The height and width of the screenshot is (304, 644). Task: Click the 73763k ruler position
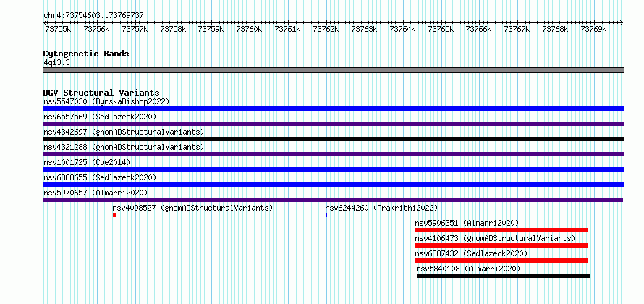[364, 29]
